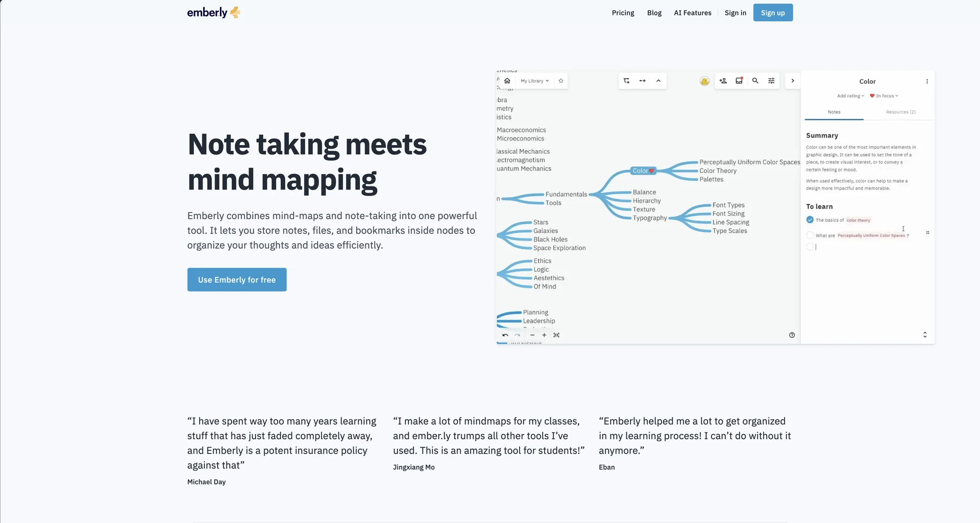Click the Use Emberly for free button
This screenshot has width=980, height=523.
pos(237,280)
